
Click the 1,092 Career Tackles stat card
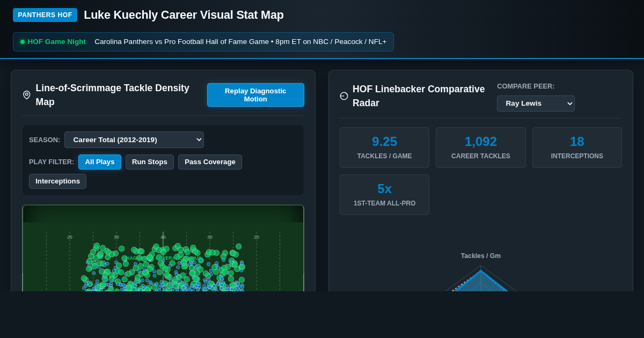pyautogui.click(x=481, y=148)
